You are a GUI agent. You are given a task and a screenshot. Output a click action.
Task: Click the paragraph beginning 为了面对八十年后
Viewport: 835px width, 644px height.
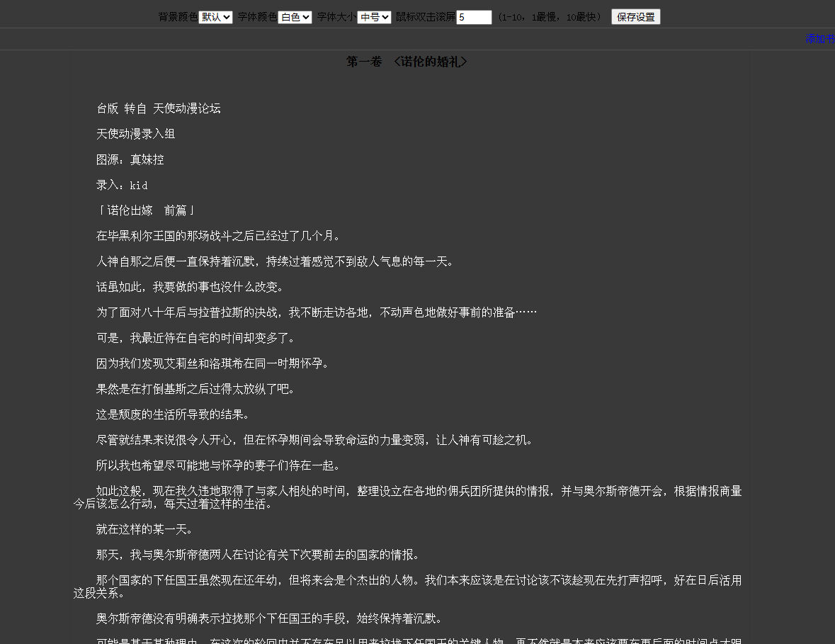click(316, 312)
